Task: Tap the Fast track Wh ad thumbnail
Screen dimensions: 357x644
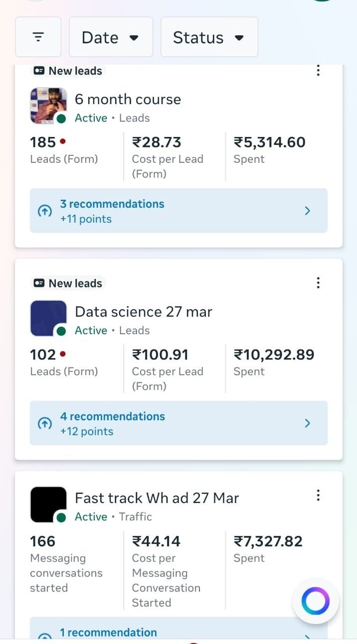Action: (48, 505)
